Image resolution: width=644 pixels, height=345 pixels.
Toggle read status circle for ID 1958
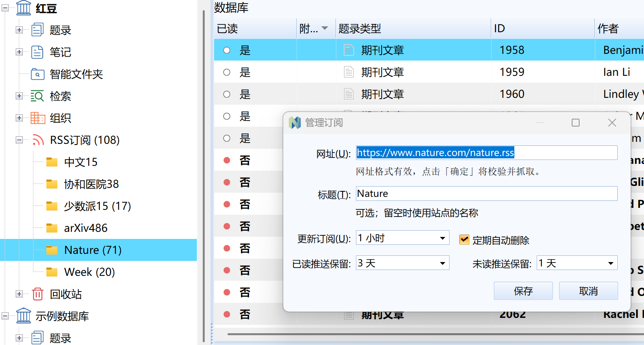click(x=227, y=50)
